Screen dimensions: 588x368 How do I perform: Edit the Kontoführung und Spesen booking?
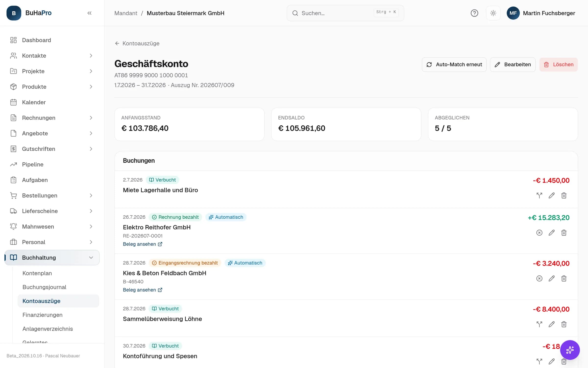pyautogui.click(x=551, y=361)
